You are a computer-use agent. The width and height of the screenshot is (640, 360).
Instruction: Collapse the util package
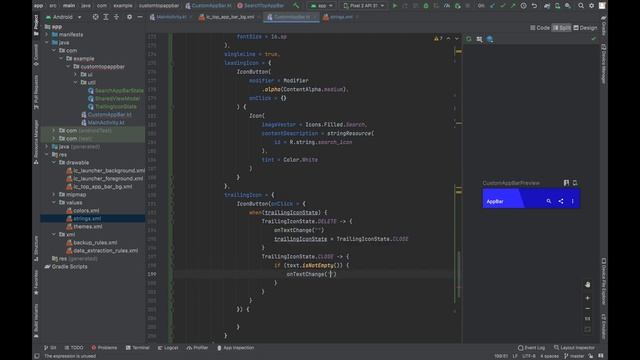(76, 82)
